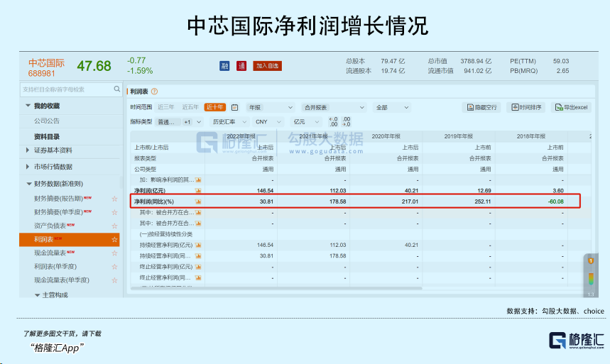Select the 近三年 time range tab

(x=165, y=107)
